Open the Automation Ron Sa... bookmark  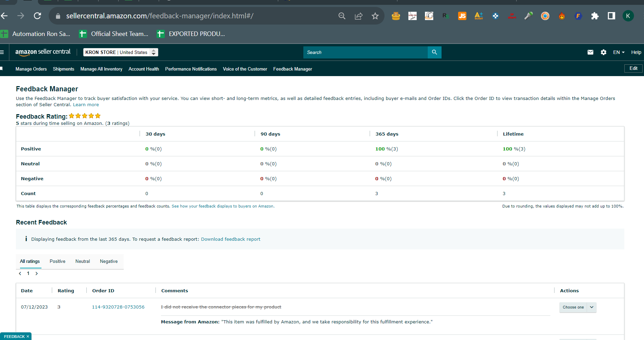[x=35, y=34]
